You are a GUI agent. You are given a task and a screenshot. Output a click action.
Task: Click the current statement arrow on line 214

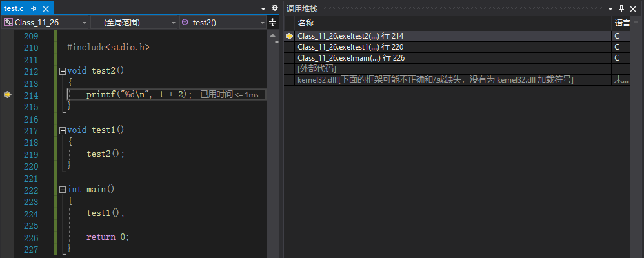[x=7, y=94]
